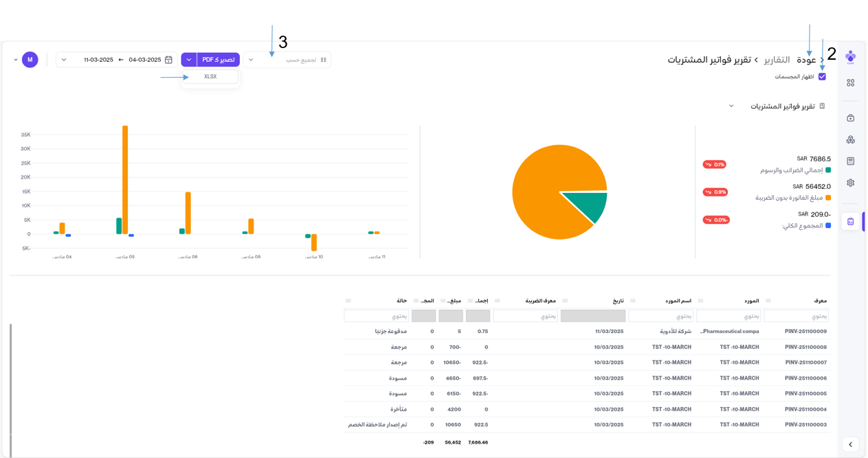Select the reports clipboard icon in sidebar
Image resolution: width=868 pixels, height=458 pixels.
[850, 222]
